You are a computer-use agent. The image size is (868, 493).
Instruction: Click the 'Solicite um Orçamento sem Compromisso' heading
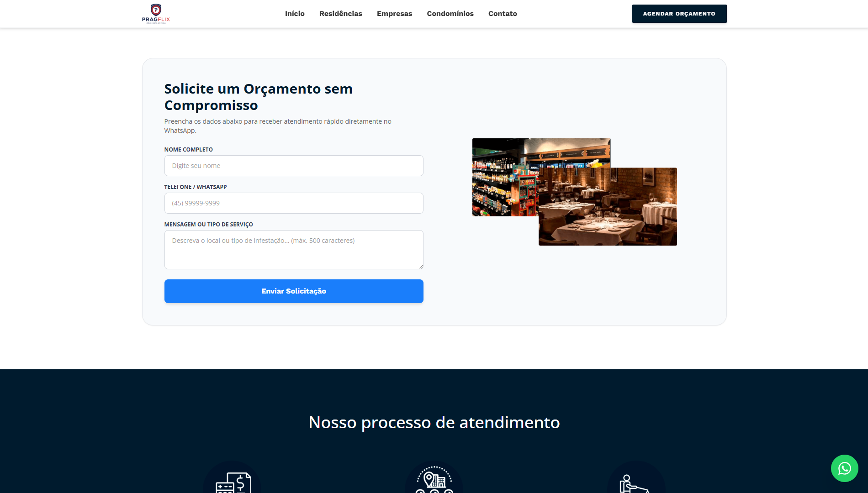[259, 97]
